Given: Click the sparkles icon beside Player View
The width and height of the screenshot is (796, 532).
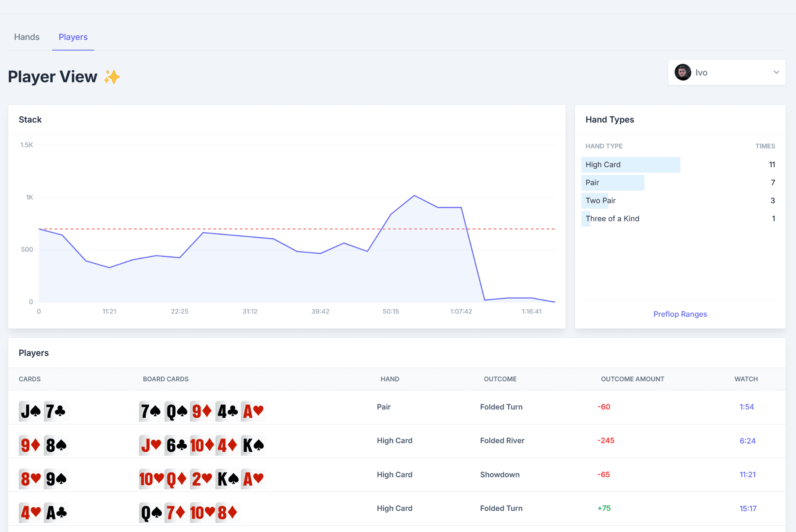Looking at the screenshot, I should (x=112, y=77).
